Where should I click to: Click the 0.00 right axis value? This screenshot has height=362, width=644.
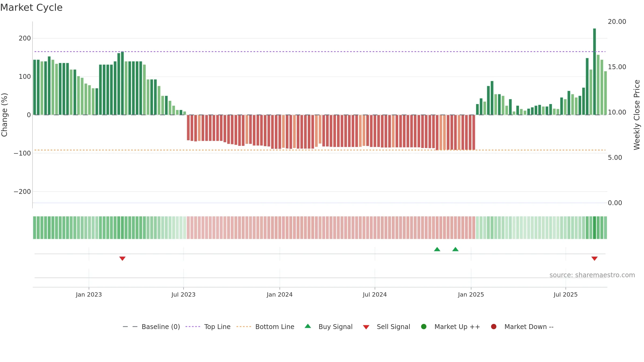pos(615,203)
